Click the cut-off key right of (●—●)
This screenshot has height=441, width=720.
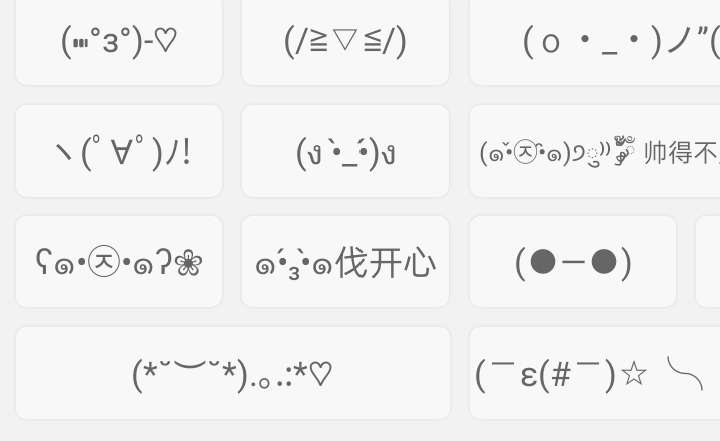tap(708, 262)
